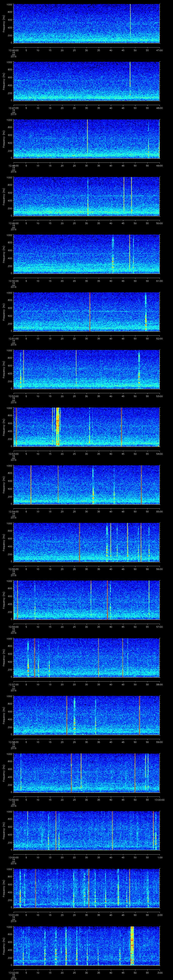This screenshot has width=173, height=980.
Task: Click the 56:00 end time label
Action: pos(159,569)
